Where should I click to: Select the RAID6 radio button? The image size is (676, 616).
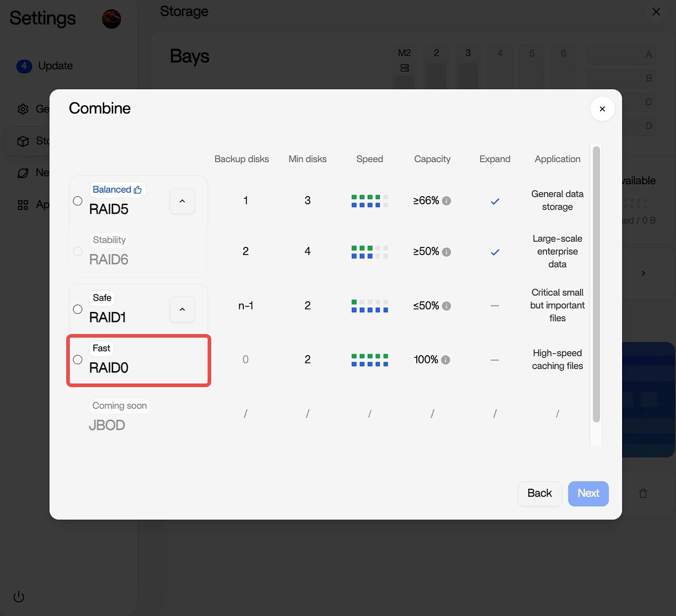click(x=78, y=251)
